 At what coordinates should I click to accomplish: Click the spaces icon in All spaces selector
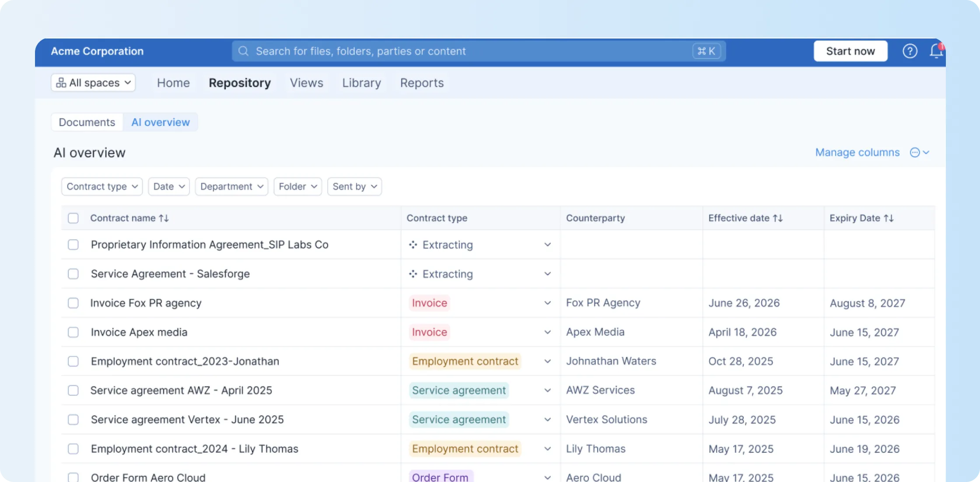[x=61, y=83]
